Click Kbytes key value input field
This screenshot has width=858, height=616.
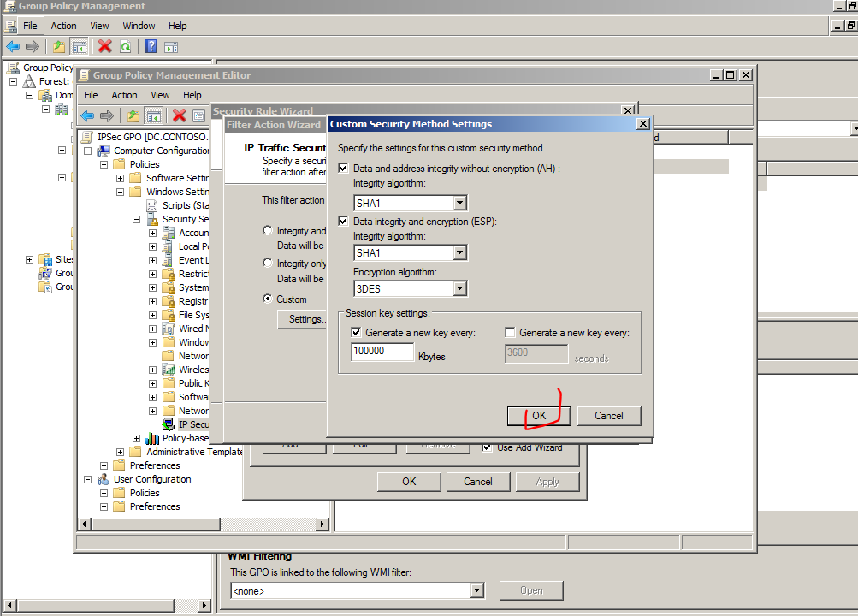click(382, 352)
